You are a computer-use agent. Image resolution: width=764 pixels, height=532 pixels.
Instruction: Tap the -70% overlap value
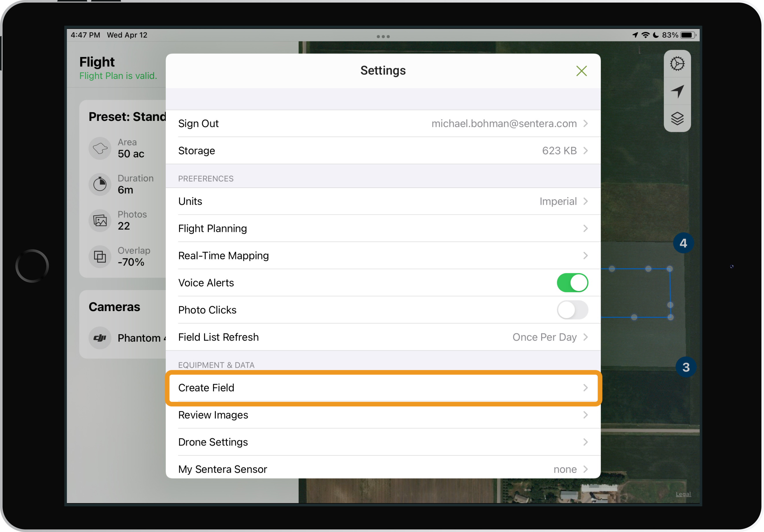click(x=131, y=262)
